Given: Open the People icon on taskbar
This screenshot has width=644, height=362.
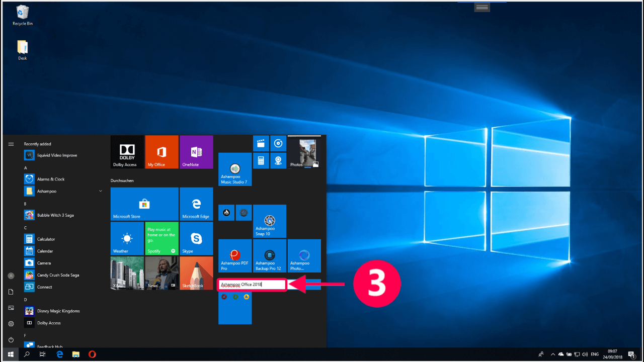Looking at the screenshot, I should (x=541, y=354).
